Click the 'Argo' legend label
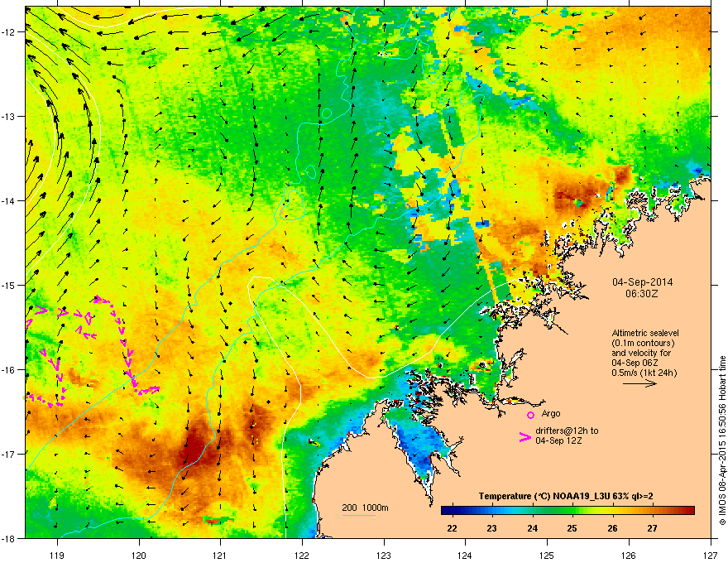Viewport: 728px width, 563px height. pyautogui.click(x=551, y=413)
